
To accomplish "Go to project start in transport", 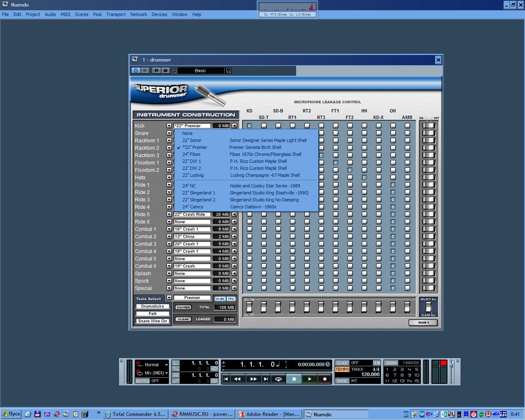I will pos(226,379).
